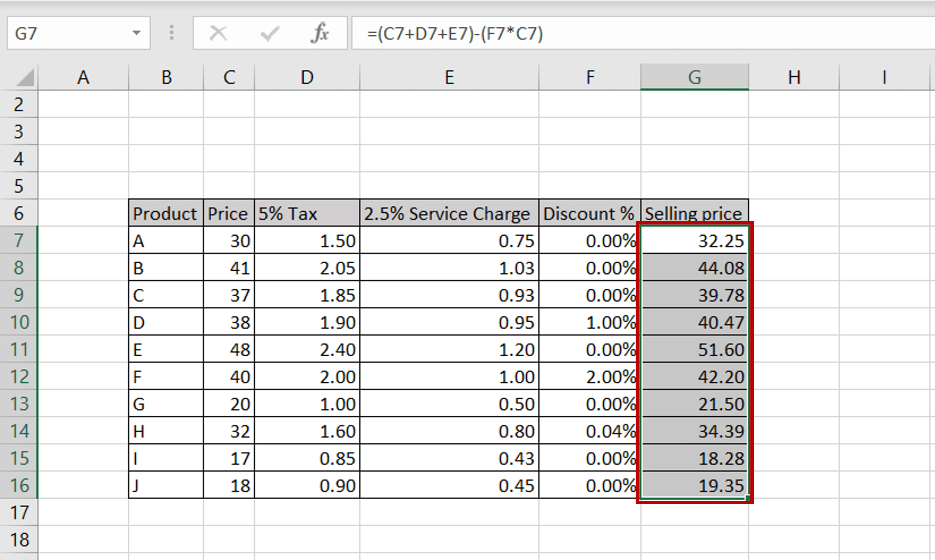Click the Cancel X icon in formula bar
935x560 pixels.
click(x=218, y=33)
